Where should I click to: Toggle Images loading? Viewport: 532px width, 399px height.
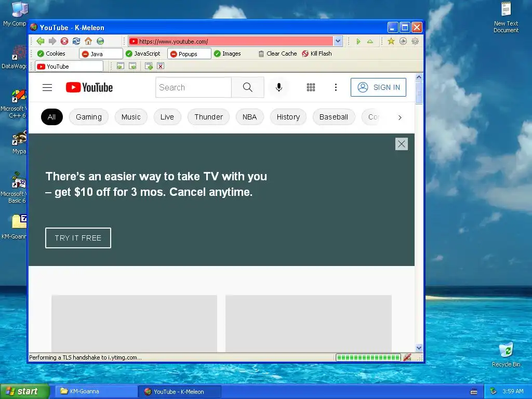coord(228,54)
